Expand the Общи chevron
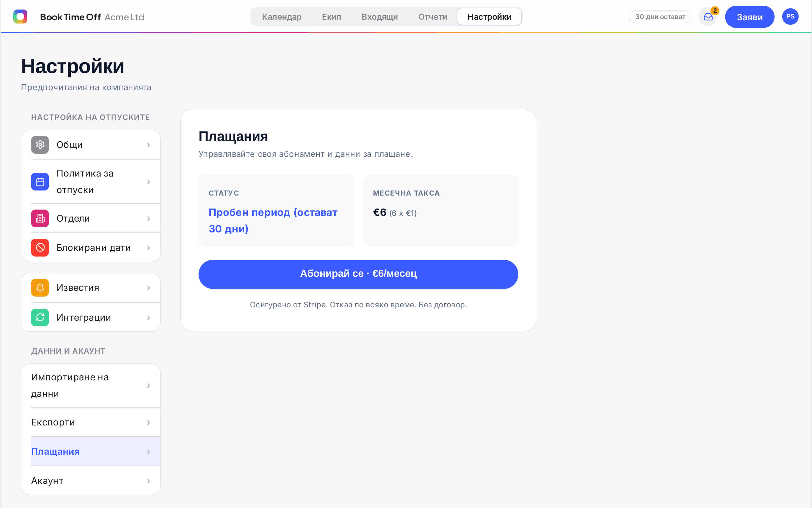The image size is (812, 508). [x=148, y=145]
